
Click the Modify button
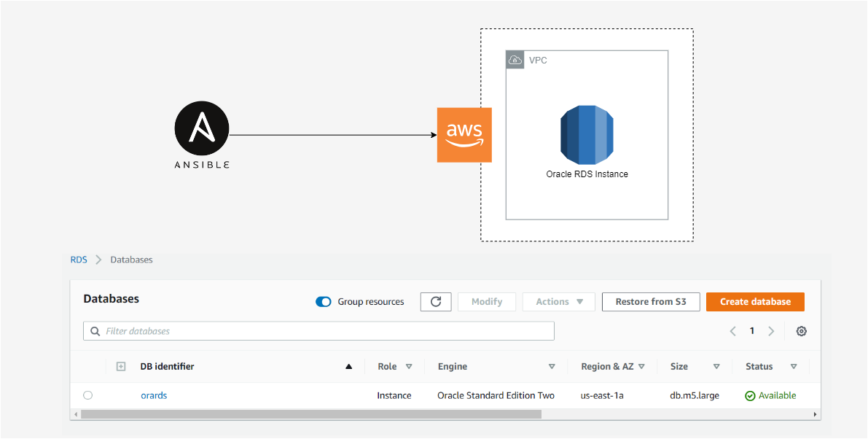(x=487, y=302)
